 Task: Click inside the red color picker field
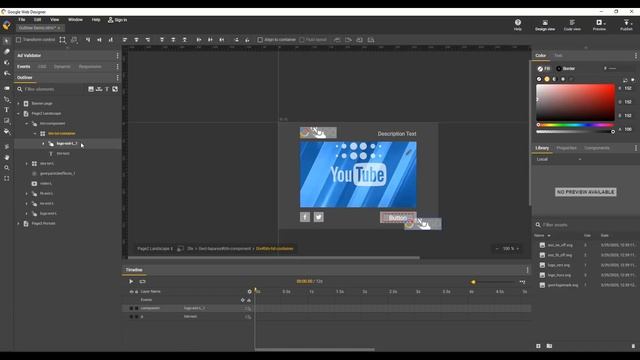[575, 102]
